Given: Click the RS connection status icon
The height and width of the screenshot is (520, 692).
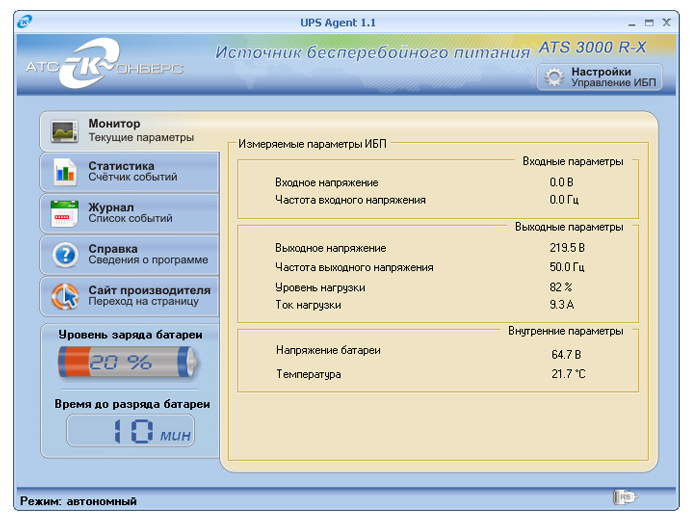Looking at the screenshot, I should point(625,497).
